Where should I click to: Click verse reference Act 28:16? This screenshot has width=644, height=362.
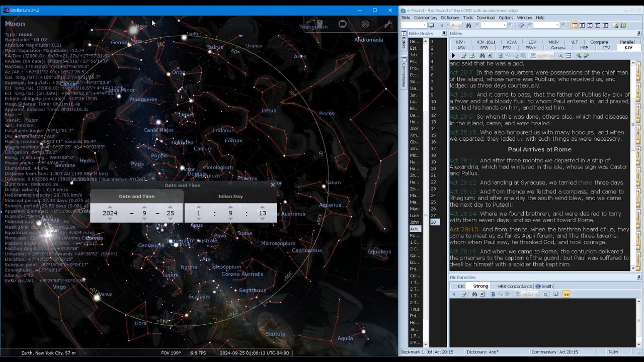(x=462, y=251)
